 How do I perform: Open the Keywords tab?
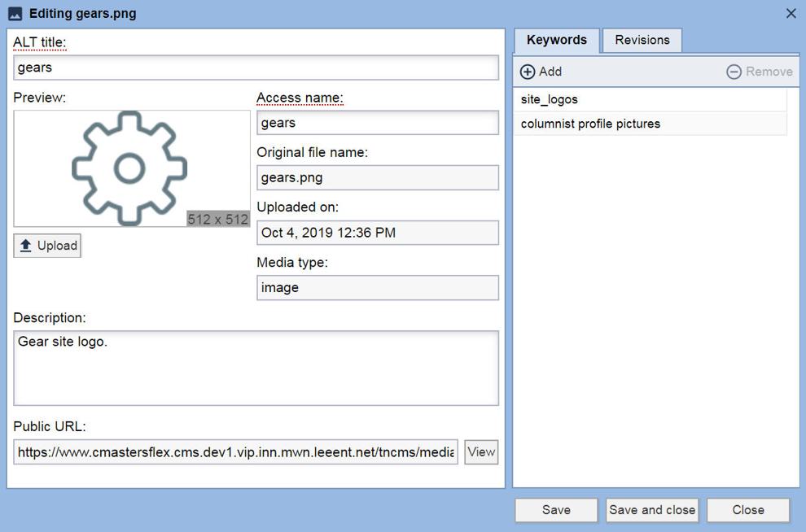[557, 40]
